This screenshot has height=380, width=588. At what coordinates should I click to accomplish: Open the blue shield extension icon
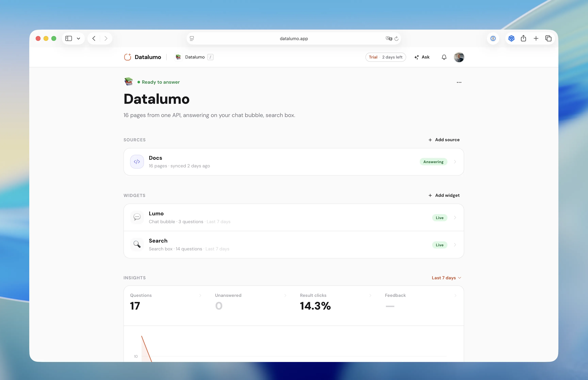pyautogui.click(x=511, y=38)
